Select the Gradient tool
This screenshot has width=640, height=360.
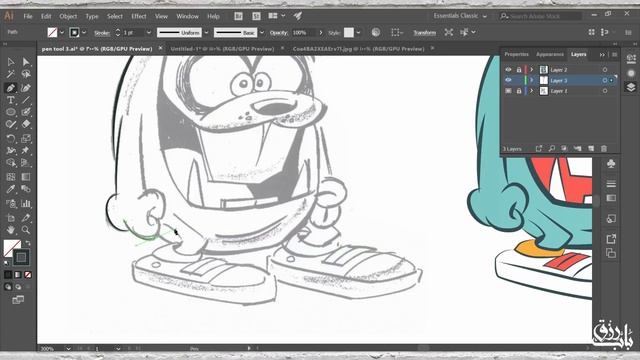point(26,177)
